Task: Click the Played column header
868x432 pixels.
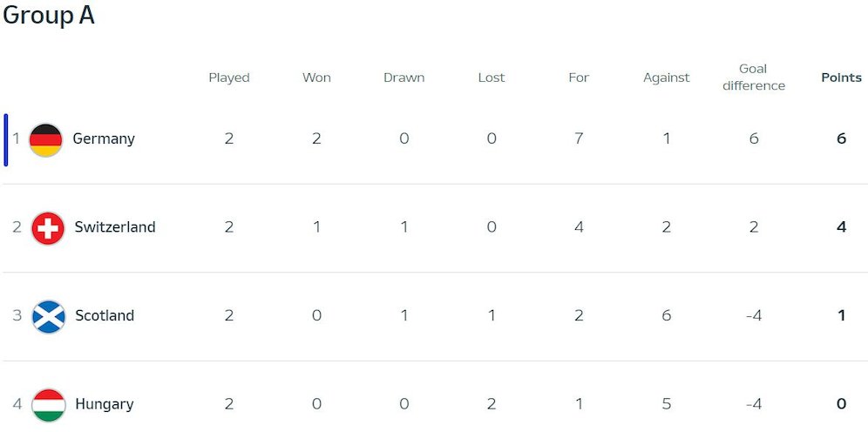Action: click(x=229, y=78)
